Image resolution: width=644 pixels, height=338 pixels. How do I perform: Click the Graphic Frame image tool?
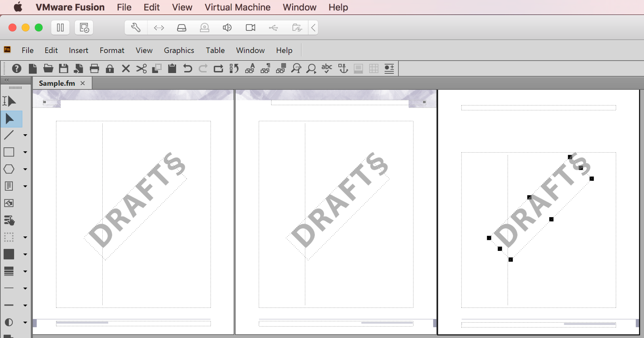coord(9,203)
